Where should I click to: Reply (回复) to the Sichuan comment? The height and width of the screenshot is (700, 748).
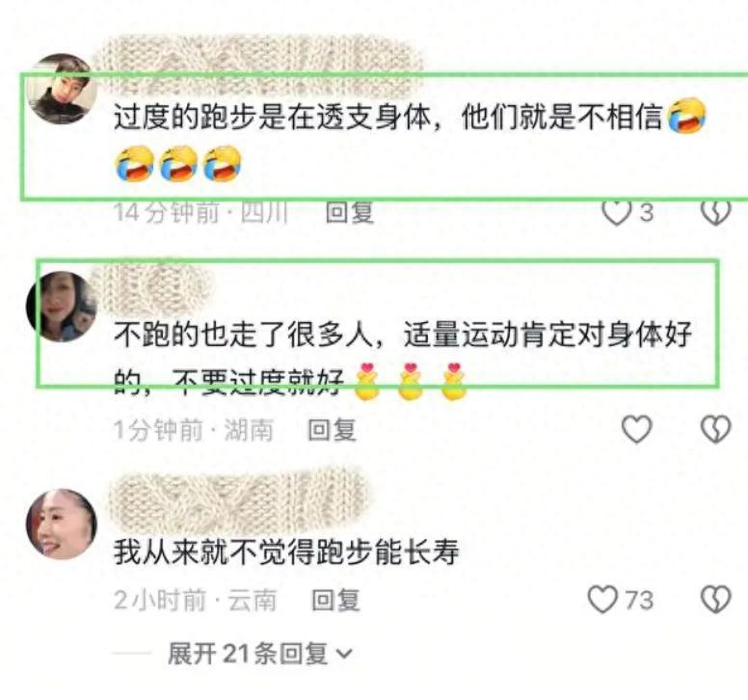click(349, 212)
